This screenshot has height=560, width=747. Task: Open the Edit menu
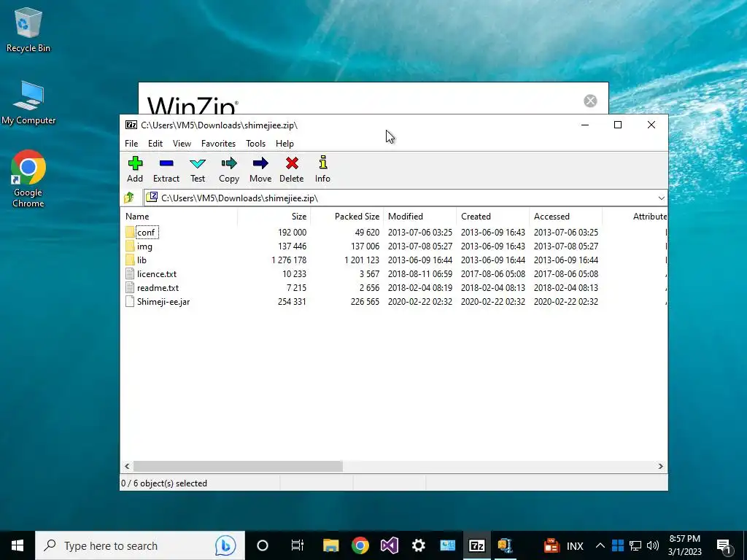[x=155, y=144]
